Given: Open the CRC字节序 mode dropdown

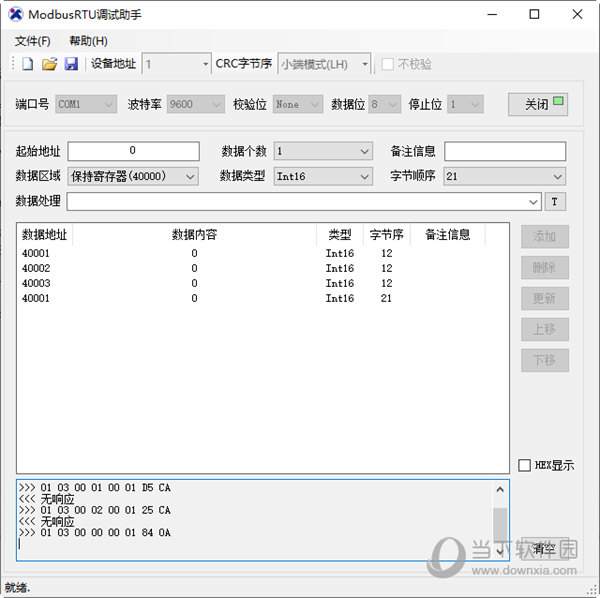Looking at the screenshot, I should [x=365, y=64].
